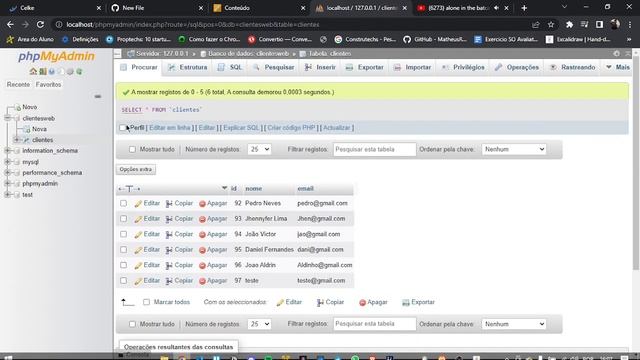Viewport: 640px width, 360px height.
Task: Click the red Apagar icon for selected rows
Action: pyautogui.click(x=362, y=302)
